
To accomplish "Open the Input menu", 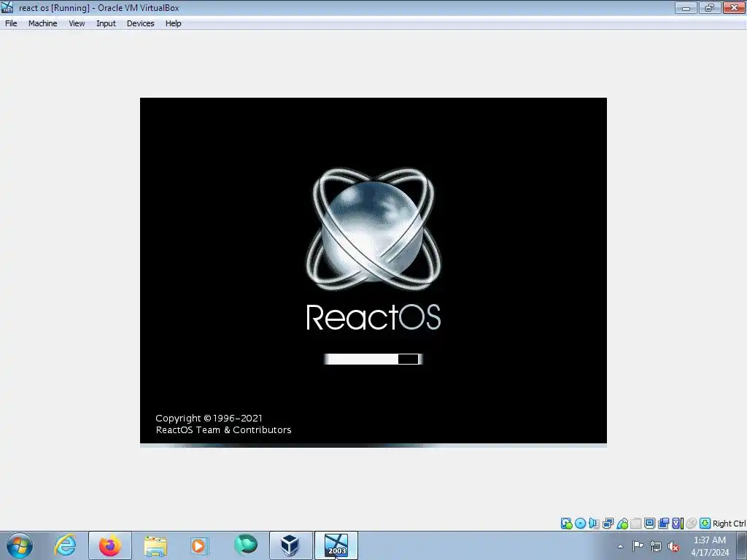I will [106, 23].
